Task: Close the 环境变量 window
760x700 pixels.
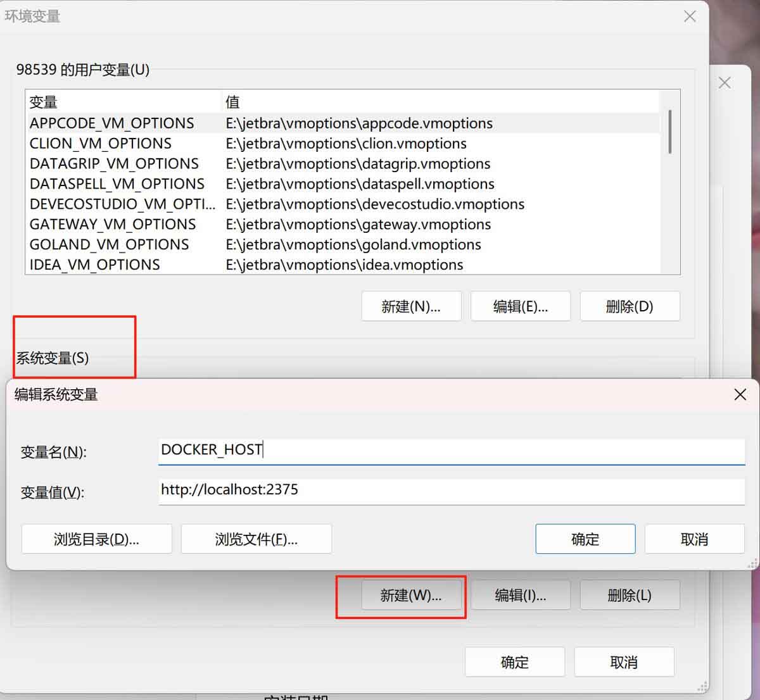Action: [x=690, y=16]
